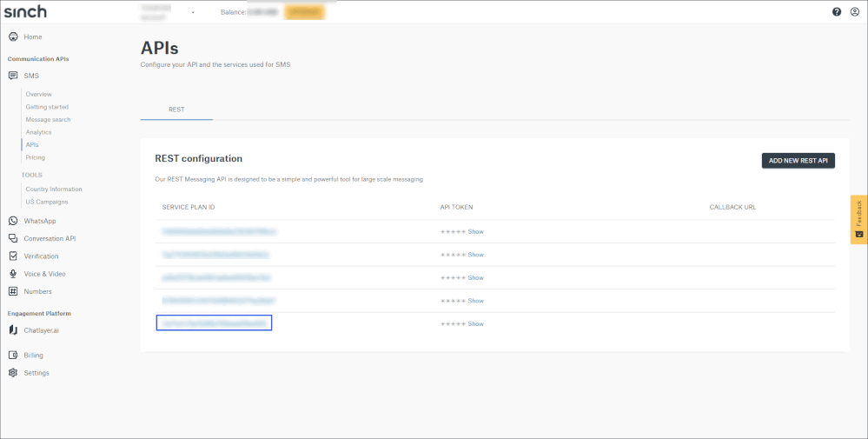The height and width of the screenshot is (439, 868).
Task: Click the Billing label
Action: (x=33, y=356)
